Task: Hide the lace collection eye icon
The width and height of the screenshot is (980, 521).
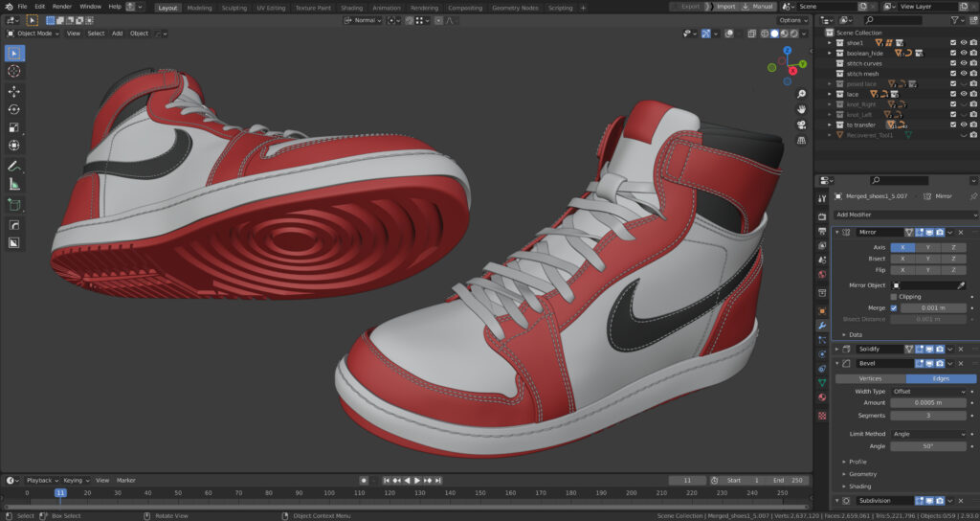Action: 963,95
